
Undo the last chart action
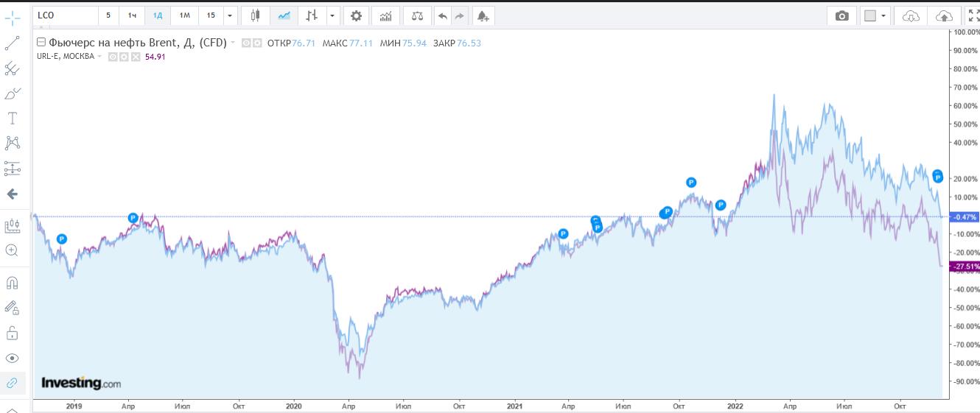[x=442, y=15]
